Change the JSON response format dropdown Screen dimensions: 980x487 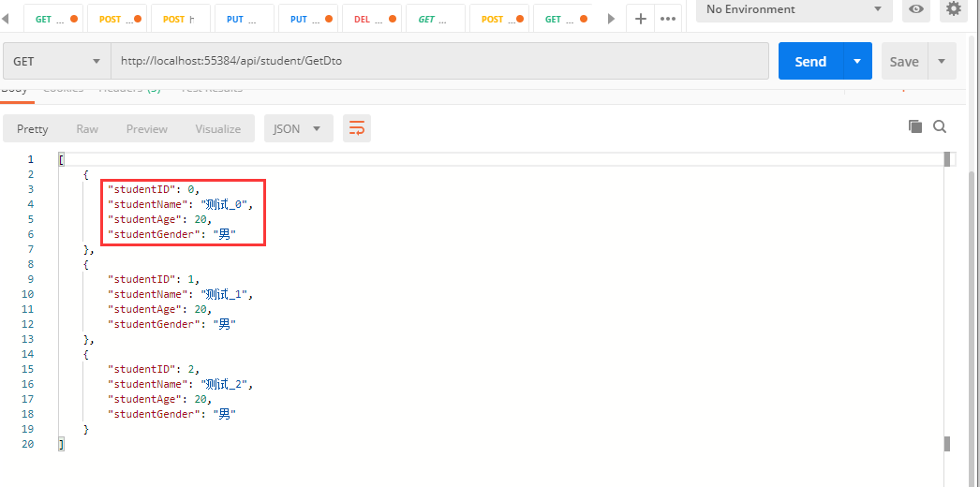click(298, 128)
